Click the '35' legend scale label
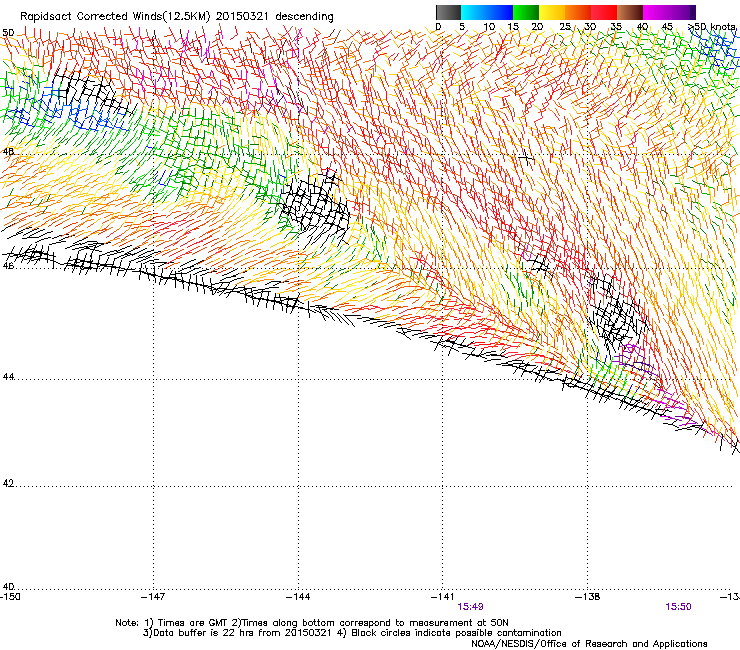This screenshot has width=740, height=650. click(x=616, y=27)
